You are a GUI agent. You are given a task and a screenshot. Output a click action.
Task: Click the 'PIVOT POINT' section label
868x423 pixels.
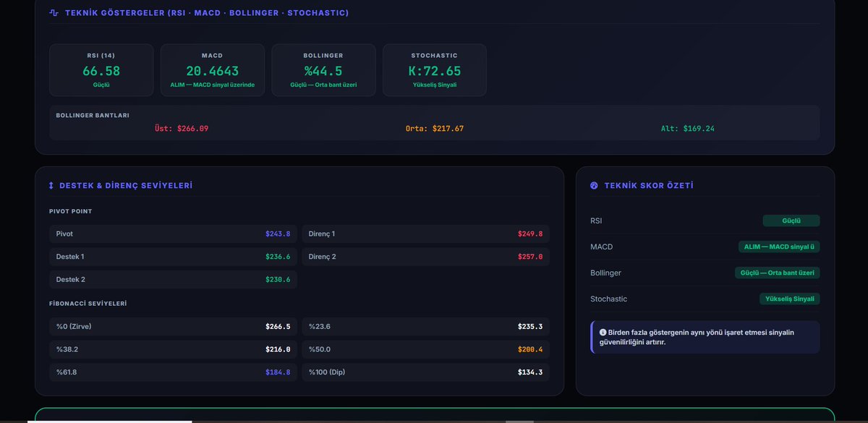point(71,211)
